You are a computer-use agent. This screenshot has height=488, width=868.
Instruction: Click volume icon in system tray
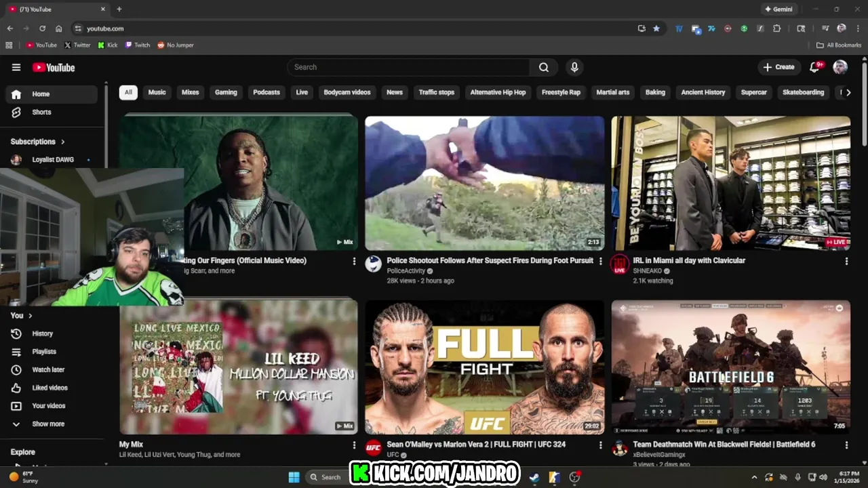823,477
